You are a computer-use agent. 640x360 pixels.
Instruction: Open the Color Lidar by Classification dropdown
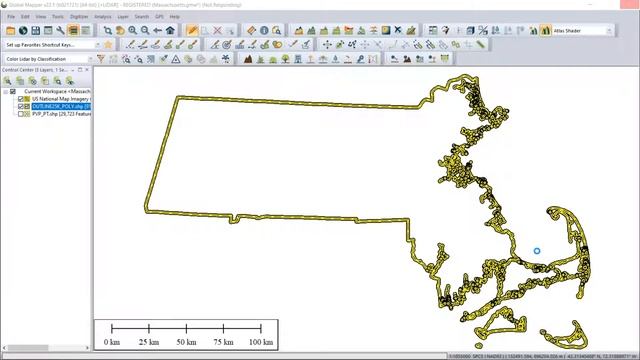point(90,59)
